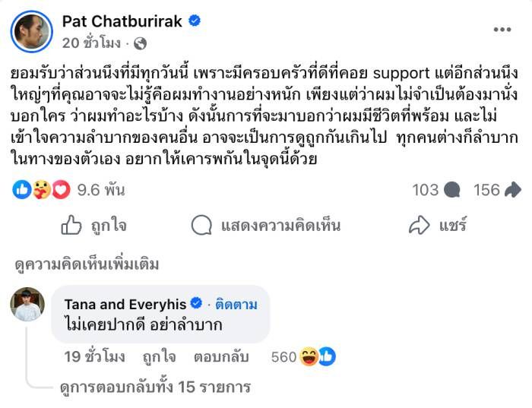Click Tana and Everyhis profile picture
Screen dimensions: 532x408
pyautogui.click(x=27, y=304)
